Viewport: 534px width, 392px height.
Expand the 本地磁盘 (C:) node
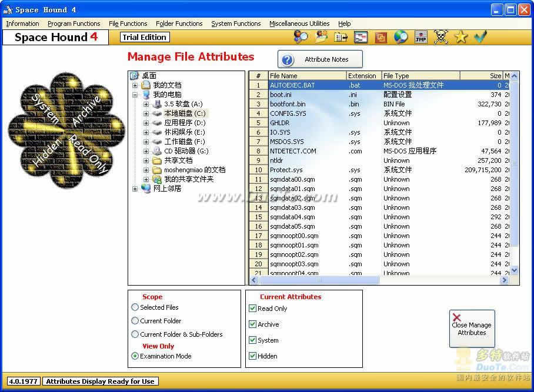coord(146,113)
